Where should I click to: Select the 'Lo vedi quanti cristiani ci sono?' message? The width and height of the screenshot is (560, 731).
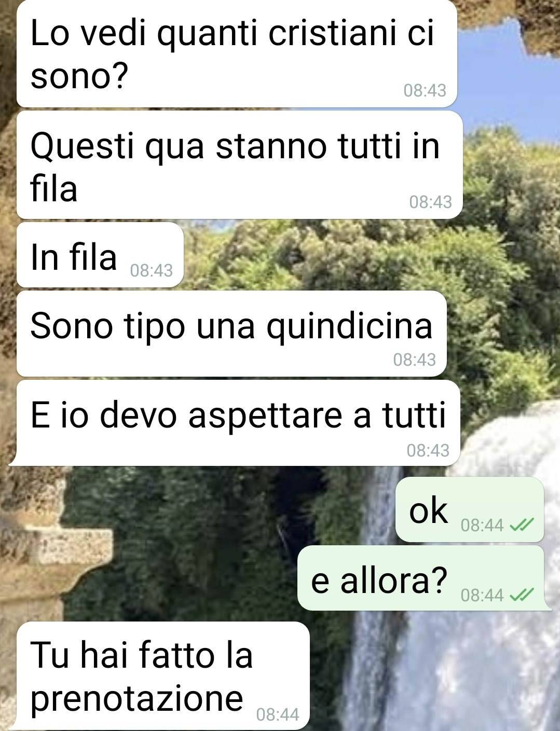point(237,53)
